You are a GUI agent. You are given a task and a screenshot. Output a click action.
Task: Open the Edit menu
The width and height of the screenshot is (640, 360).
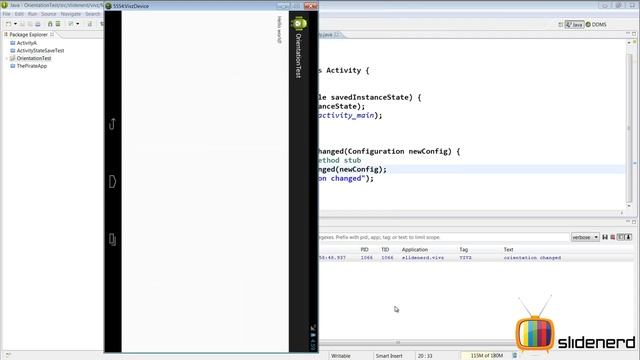[x=19, y=14]
